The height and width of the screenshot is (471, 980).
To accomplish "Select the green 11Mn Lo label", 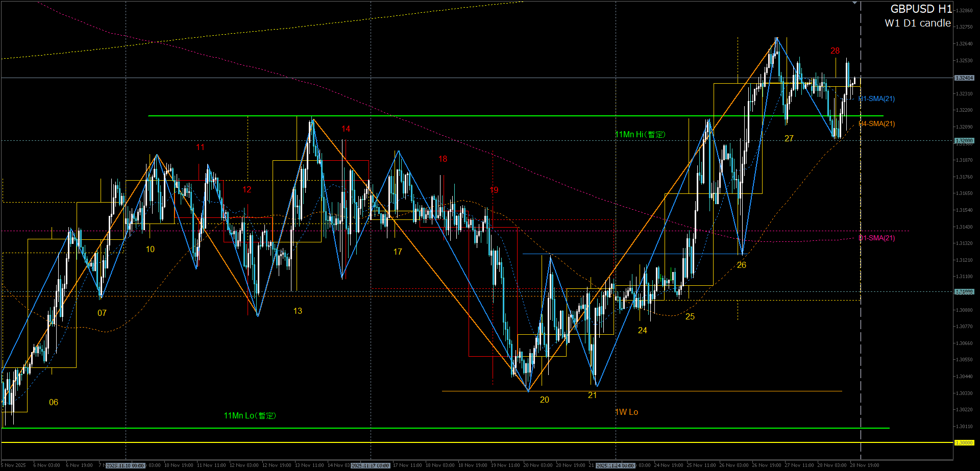I will [250, 416].
